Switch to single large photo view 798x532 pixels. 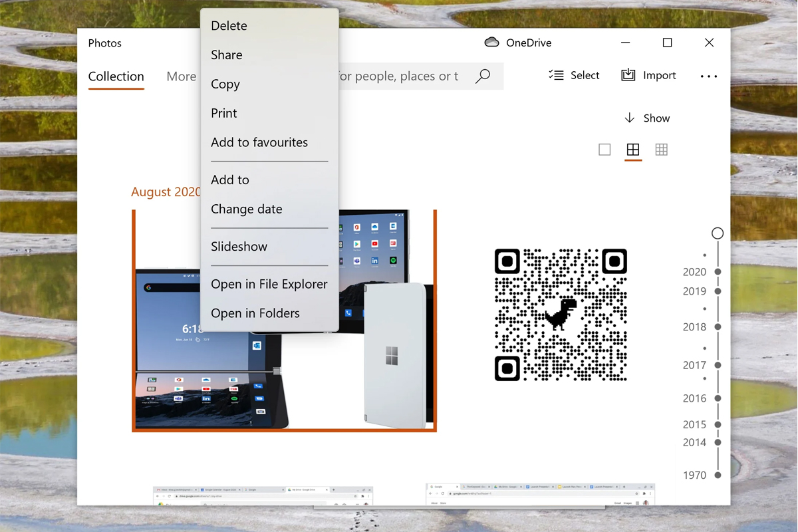(x=604, y=150)
